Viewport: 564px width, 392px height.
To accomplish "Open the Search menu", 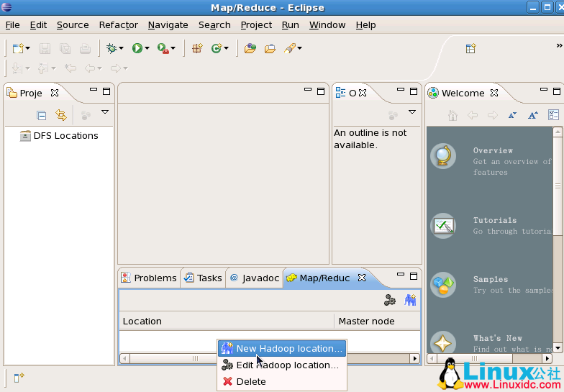I will coord(214,24).
